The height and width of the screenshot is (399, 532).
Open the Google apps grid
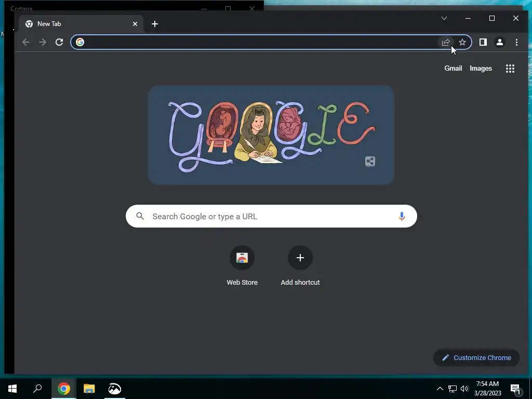(x=510, y=69)
